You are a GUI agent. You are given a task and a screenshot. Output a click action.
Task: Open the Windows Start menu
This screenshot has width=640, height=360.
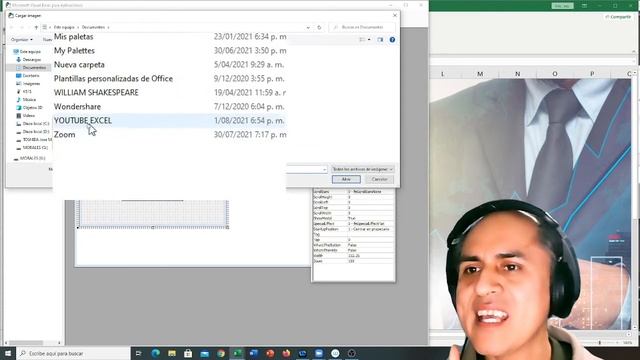[8, 353]
